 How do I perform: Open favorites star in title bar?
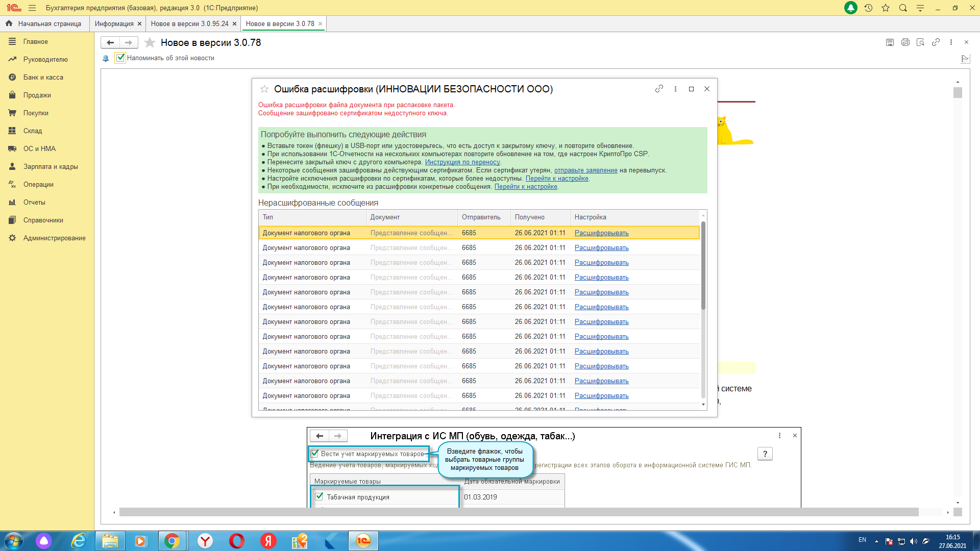click(x=886, y=8)
